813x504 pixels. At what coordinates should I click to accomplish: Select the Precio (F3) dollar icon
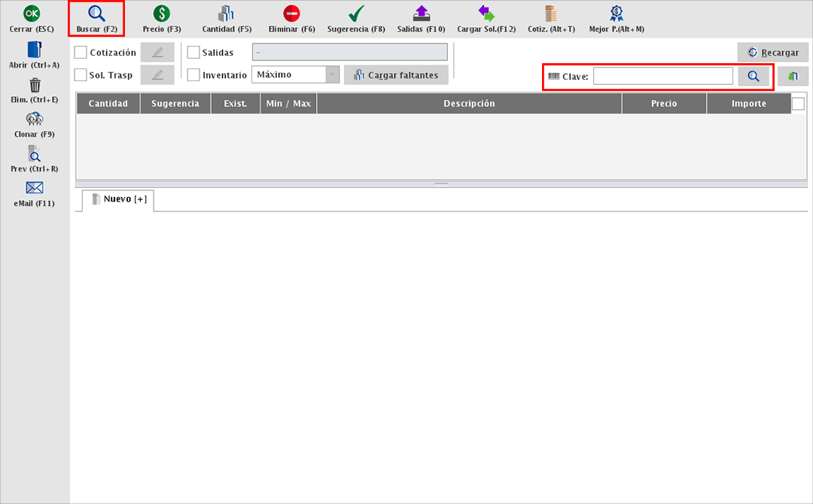tap(161, 14)
